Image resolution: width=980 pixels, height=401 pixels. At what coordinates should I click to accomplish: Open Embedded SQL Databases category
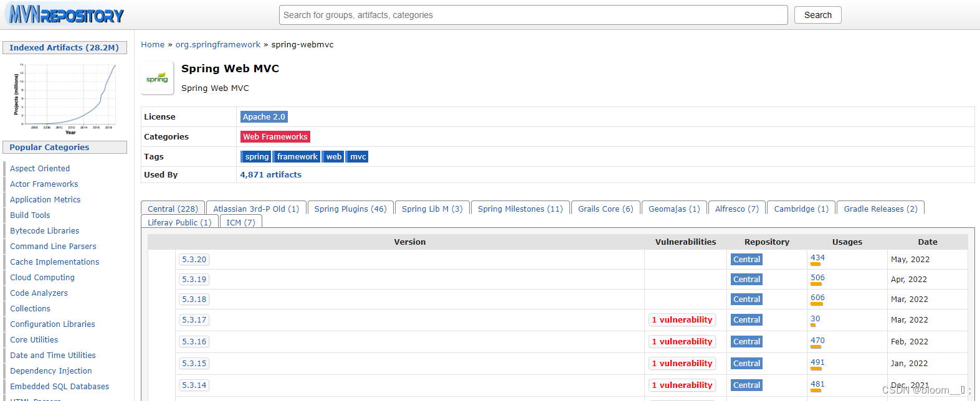(59, 387)
